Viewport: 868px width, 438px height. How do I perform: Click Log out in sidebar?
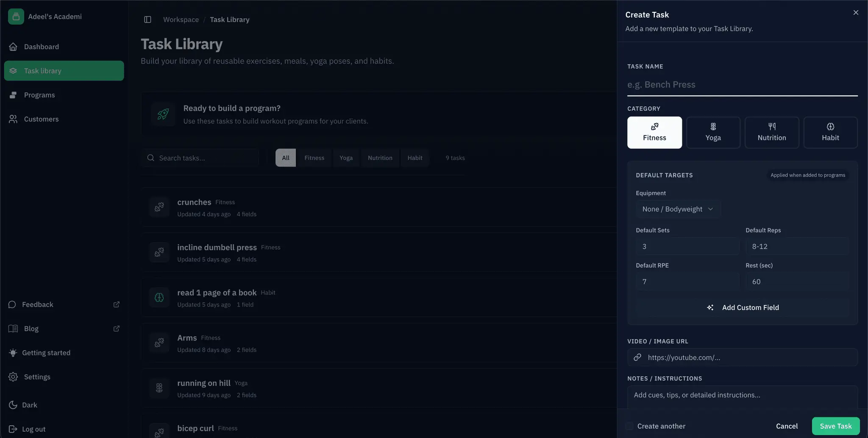coord(64,429)
